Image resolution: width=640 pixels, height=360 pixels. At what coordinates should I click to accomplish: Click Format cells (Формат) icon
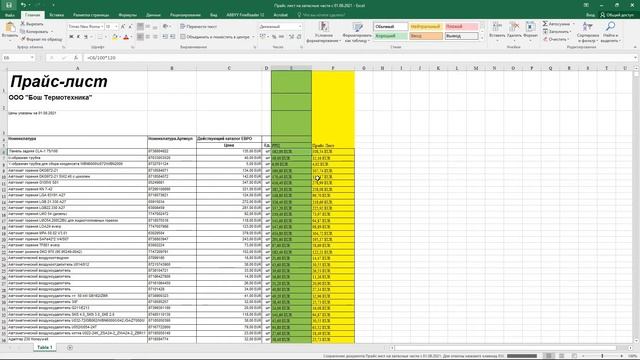click(530, 27)
